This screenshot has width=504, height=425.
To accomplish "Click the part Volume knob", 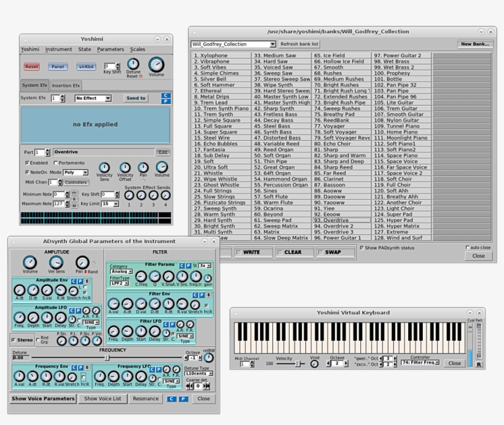I will pyautogui.click(x=162, y=167).
